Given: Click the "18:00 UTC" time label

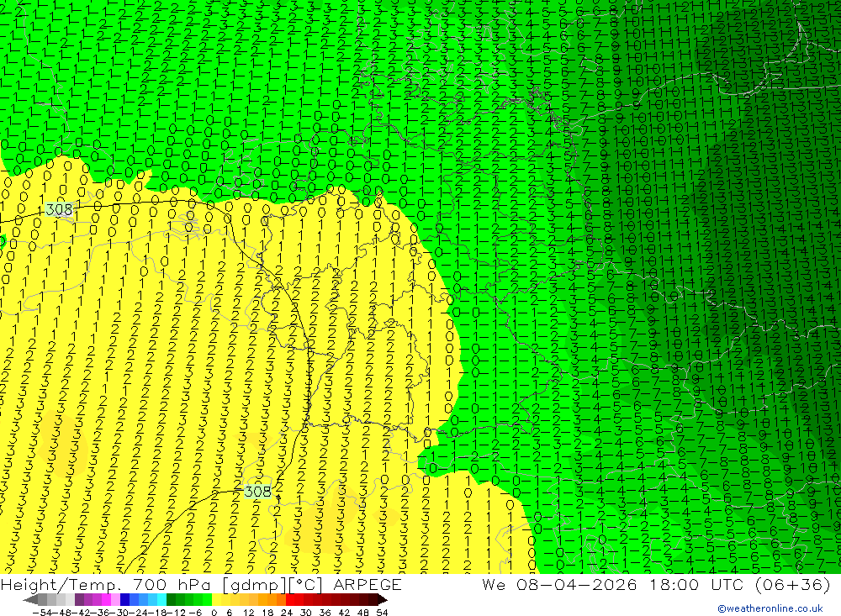Looking at the screenshot, I should 698,584.
